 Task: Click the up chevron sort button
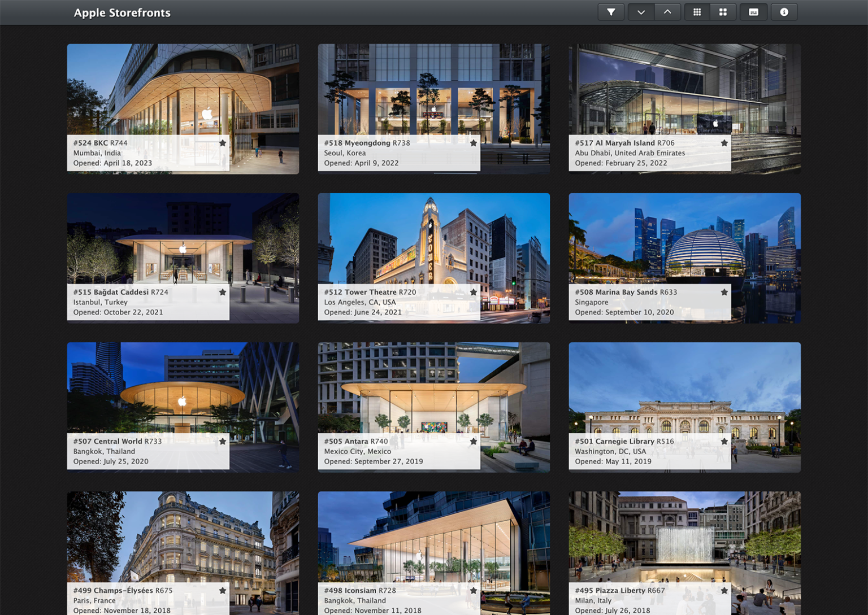pyautogui.click(x=667, y=12)
